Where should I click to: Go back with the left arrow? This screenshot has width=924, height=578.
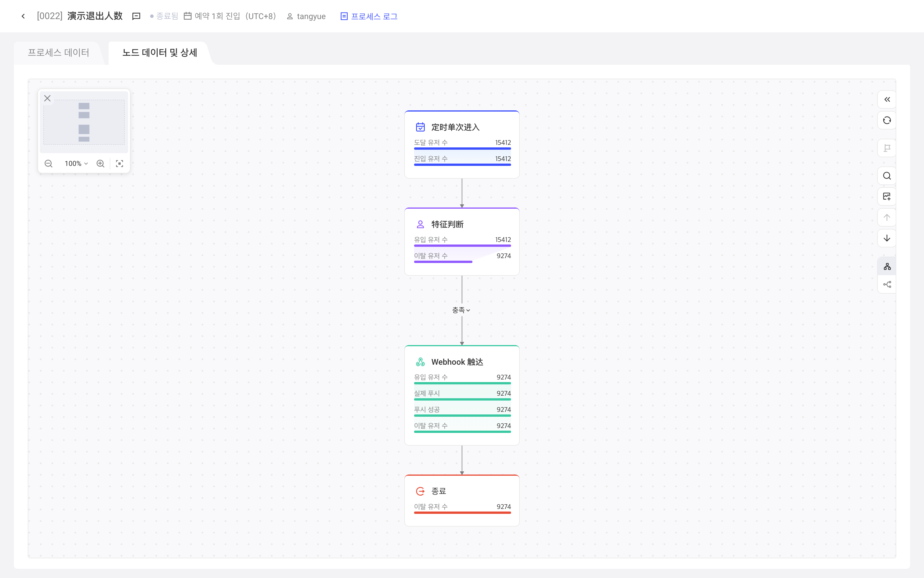23,16
